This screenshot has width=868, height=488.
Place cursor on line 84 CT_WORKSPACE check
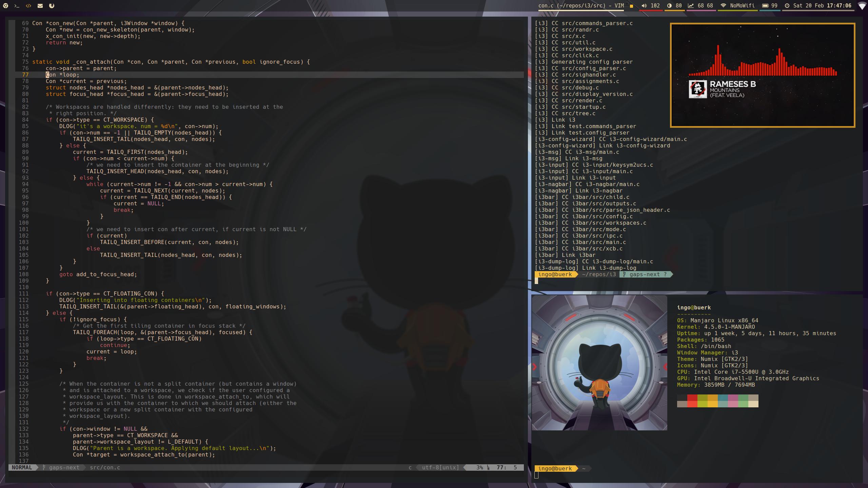point(123,120)
